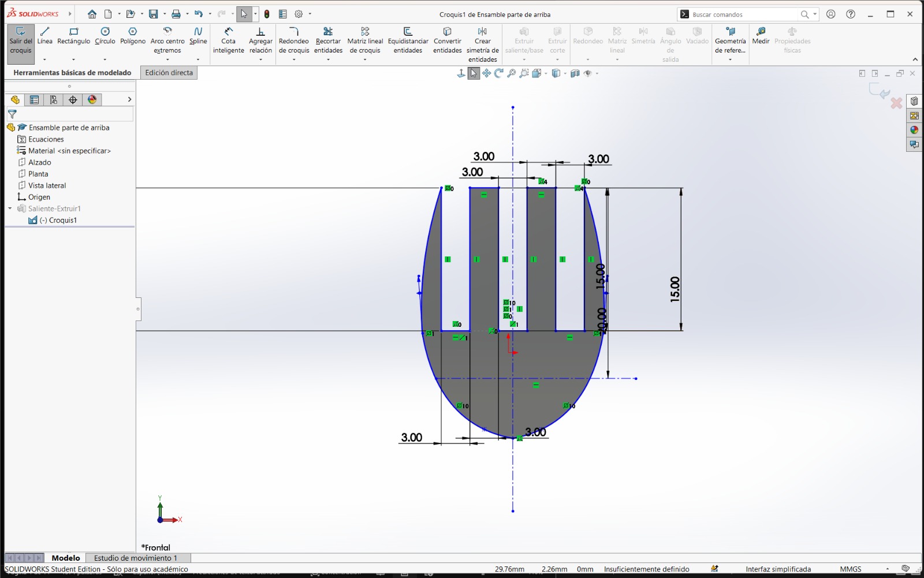Click the Home icon in the title bar

tap(92, 14)
